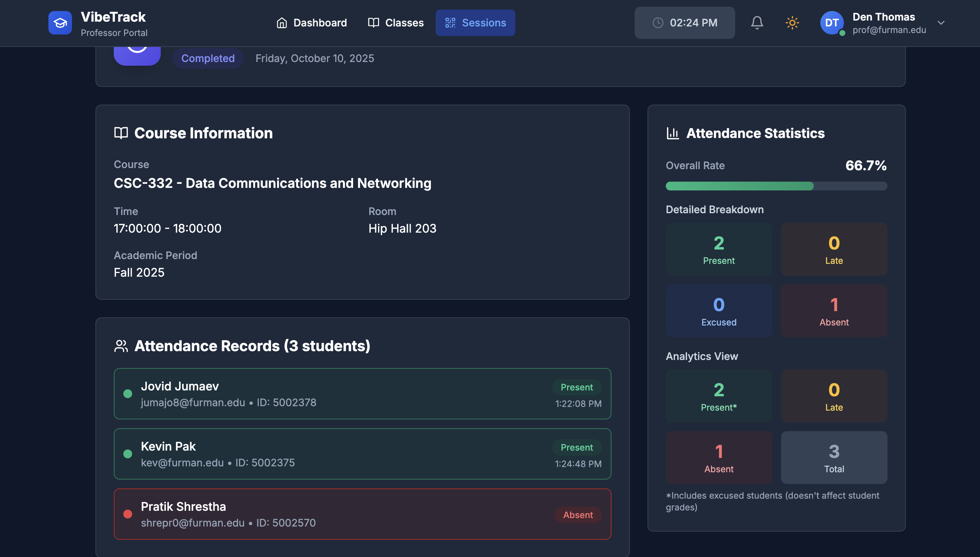Screen dimensions: 980x557
Task: Go to the Dashboard tab
Action: tap(312, 23)
